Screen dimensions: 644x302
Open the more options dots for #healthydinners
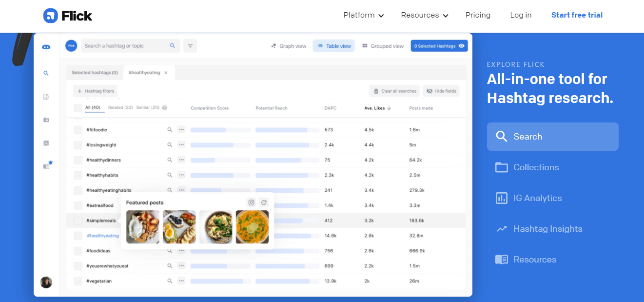[x=181, y=160]
